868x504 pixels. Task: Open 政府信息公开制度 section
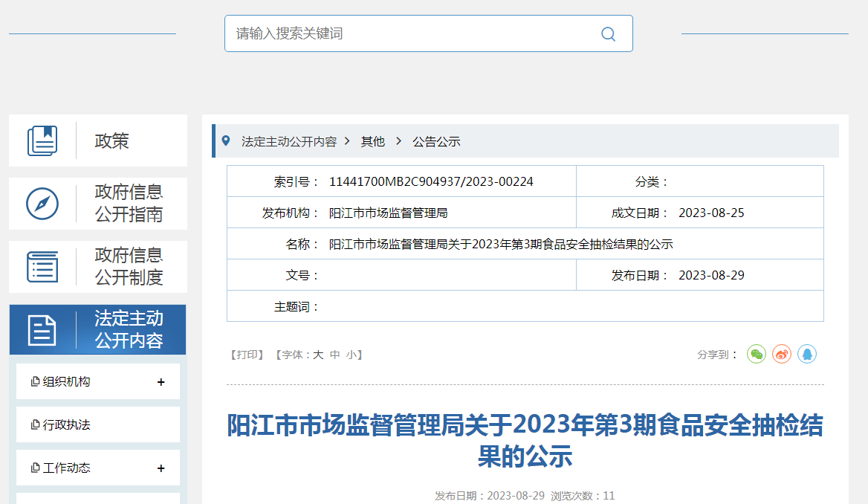98,266
